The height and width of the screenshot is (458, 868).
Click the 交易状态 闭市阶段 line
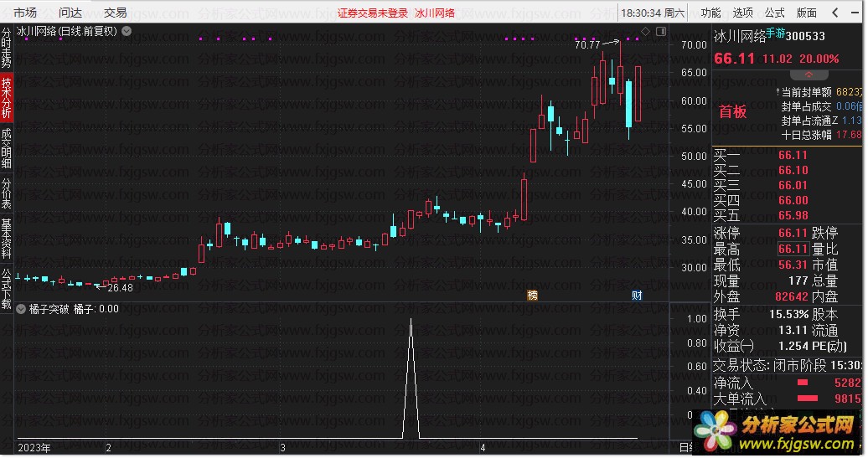click(787, 366)
